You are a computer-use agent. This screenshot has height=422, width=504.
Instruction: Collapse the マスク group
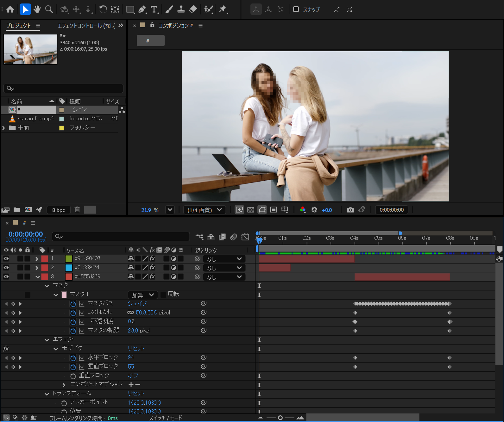47,286
